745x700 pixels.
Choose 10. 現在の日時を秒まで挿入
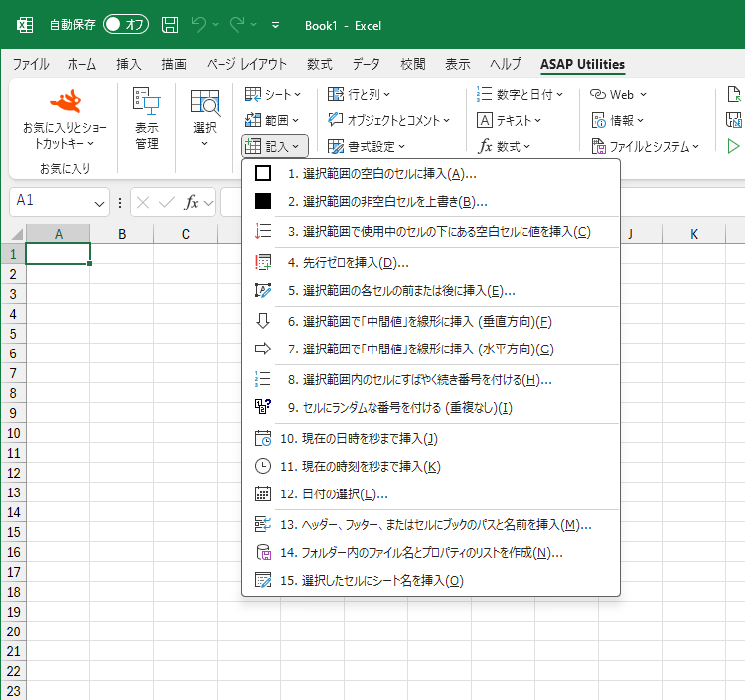coord(431,438)
